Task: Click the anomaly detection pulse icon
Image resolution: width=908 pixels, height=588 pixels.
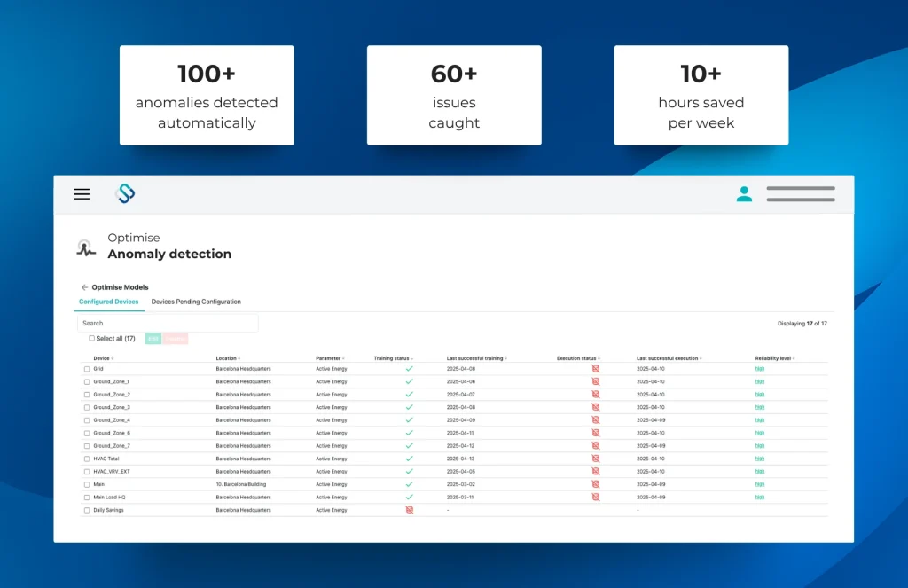Action: click(86, 248)
